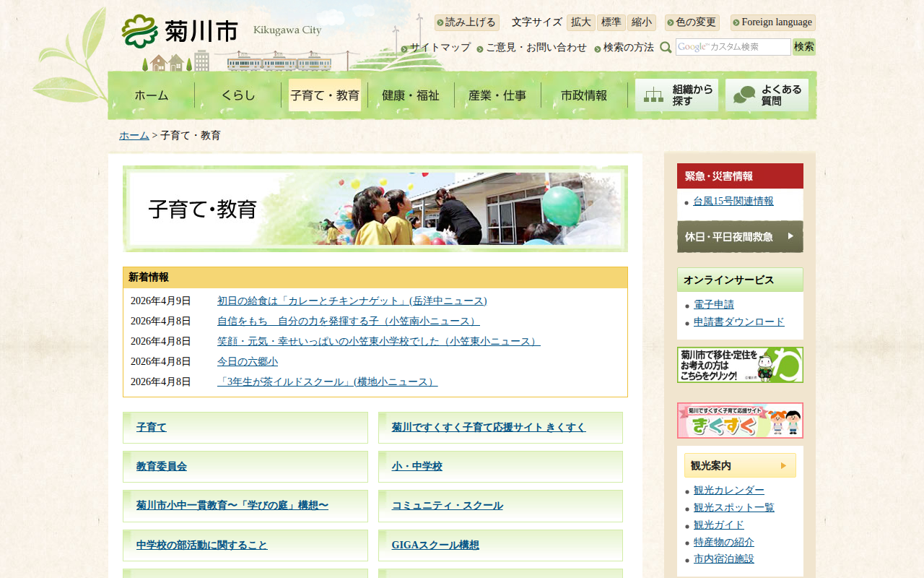Screen dimensions: 924x578
Task: Open 組織から探す organization chart button
Action: (676, 95)
